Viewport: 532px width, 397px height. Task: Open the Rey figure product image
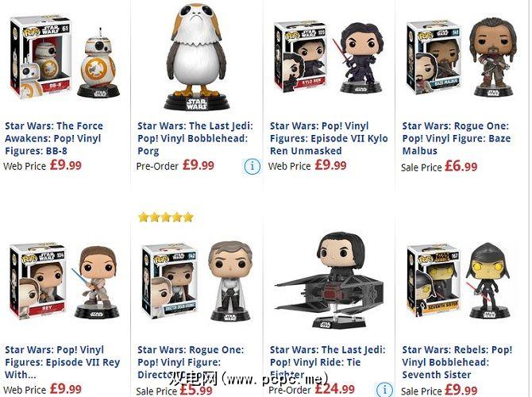pyautogui.click(x=64, y=281)
